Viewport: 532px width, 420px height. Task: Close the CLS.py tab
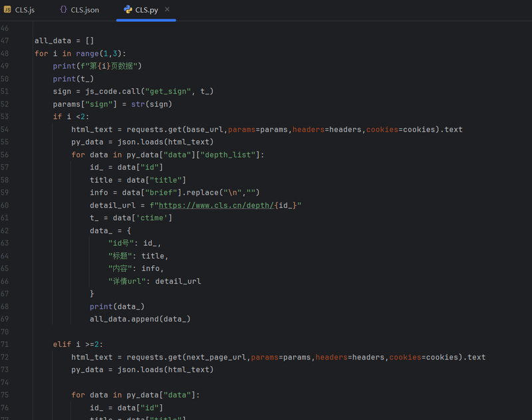[167, 9]
